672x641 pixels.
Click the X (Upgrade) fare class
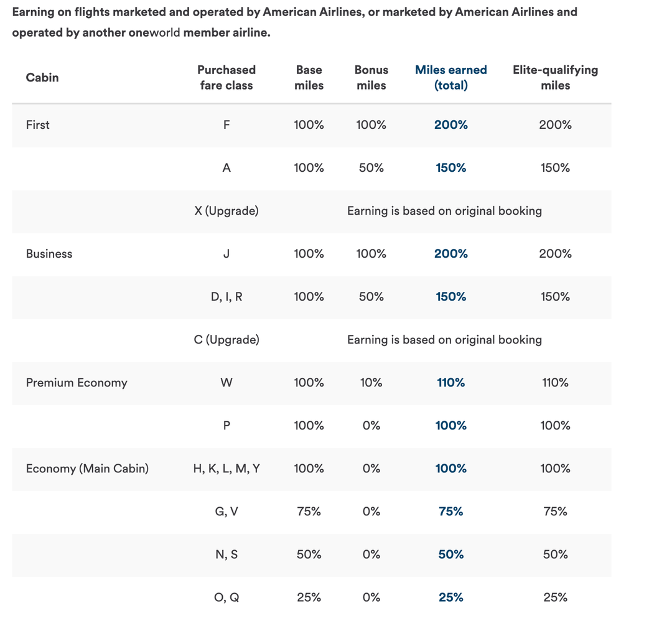(226, 211)
